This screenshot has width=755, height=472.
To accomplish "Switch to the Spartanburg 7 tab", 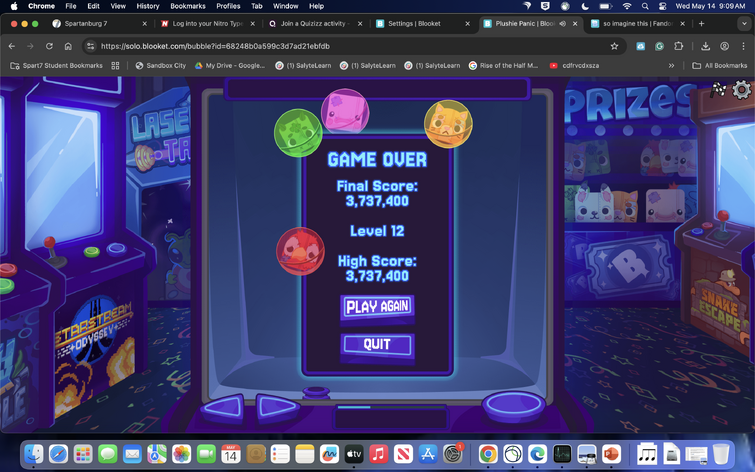I will (100, 24).
